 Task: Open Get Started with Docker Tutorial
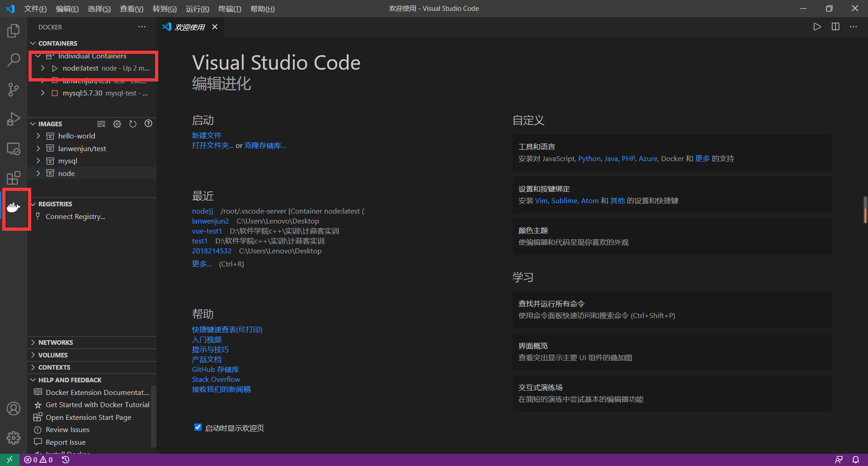98,405
